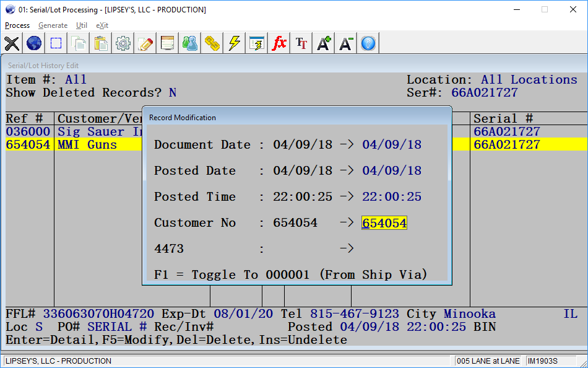
Task: Click the Copy documents toolbar icon
Action: [79, 43]
